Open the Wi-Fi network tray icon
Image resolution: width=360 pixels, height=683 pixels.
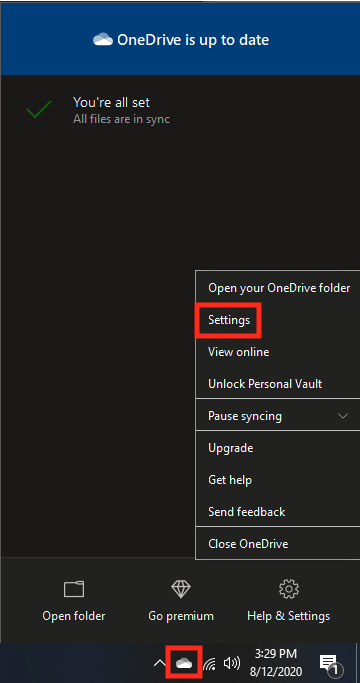point(210,664)
